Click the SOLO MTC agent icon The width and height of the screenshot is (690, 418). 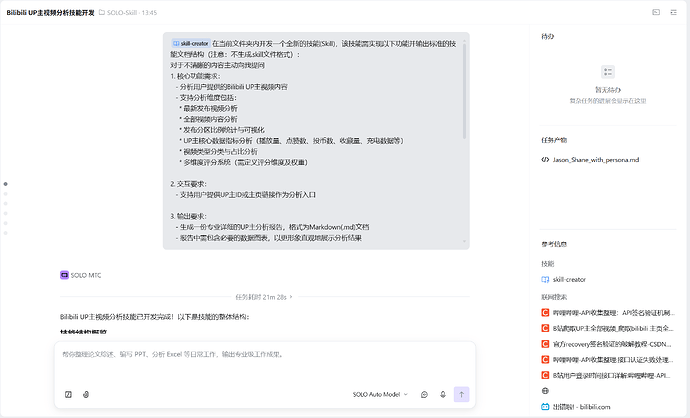pyautogui.click(x=64, y=275)
